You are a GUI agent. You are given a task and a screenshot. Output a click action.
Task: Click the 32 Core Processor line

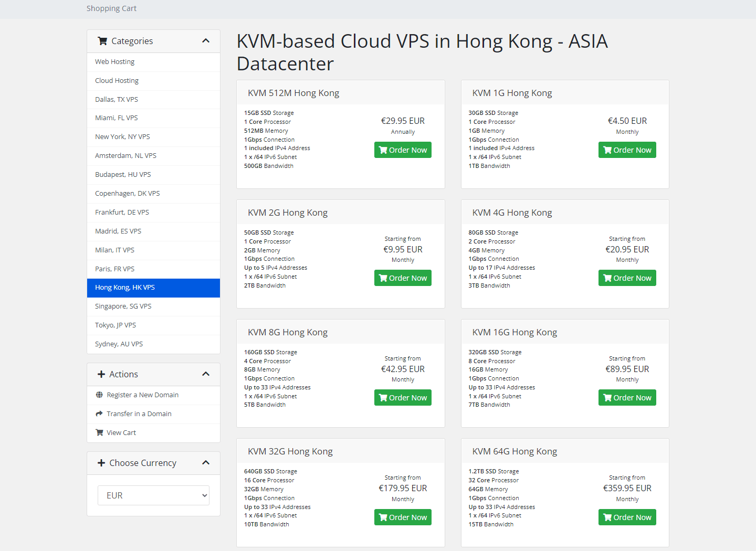tap(493, 480)
